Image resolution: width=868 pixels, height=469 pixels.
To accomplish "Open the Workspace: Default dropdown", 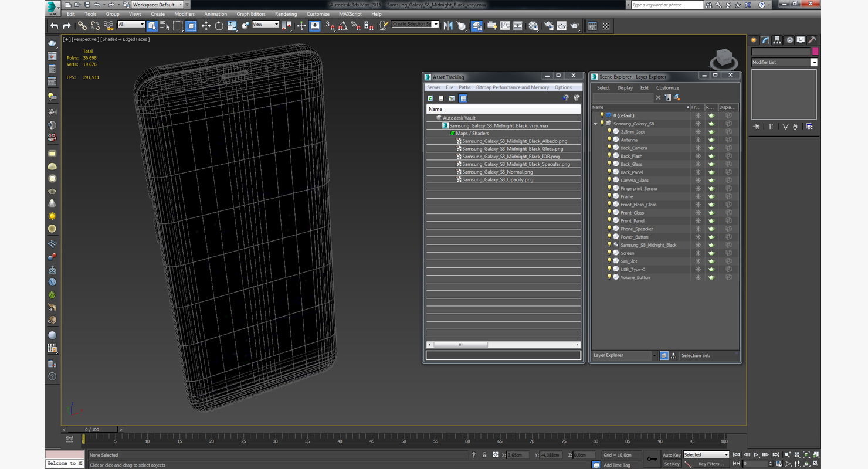I will (x=157, y=5).
